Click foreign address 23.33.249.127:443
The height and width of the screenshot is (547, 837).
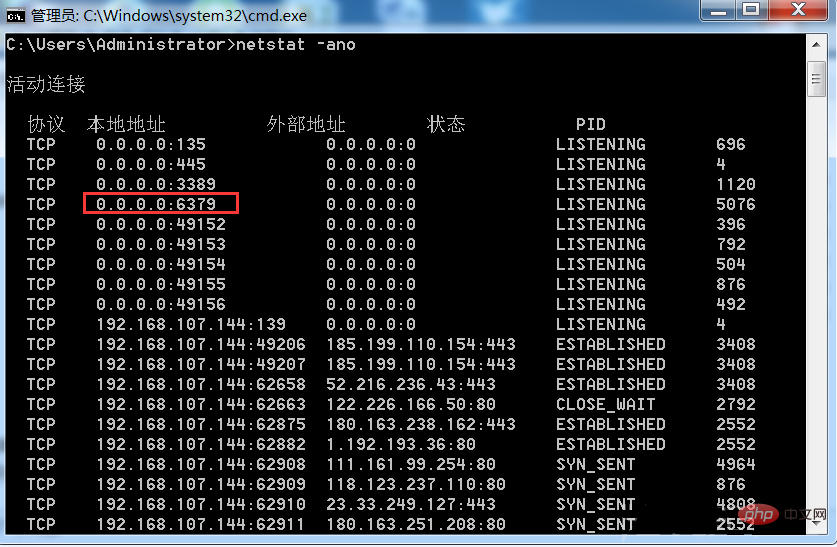[x=411, y=504]
